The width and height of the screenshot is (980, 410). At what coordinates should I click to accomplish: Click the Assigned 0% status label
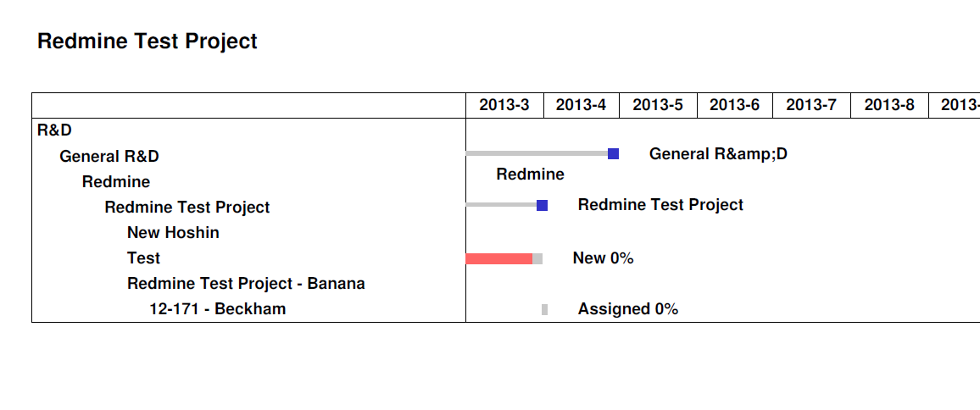pos(627,309)
